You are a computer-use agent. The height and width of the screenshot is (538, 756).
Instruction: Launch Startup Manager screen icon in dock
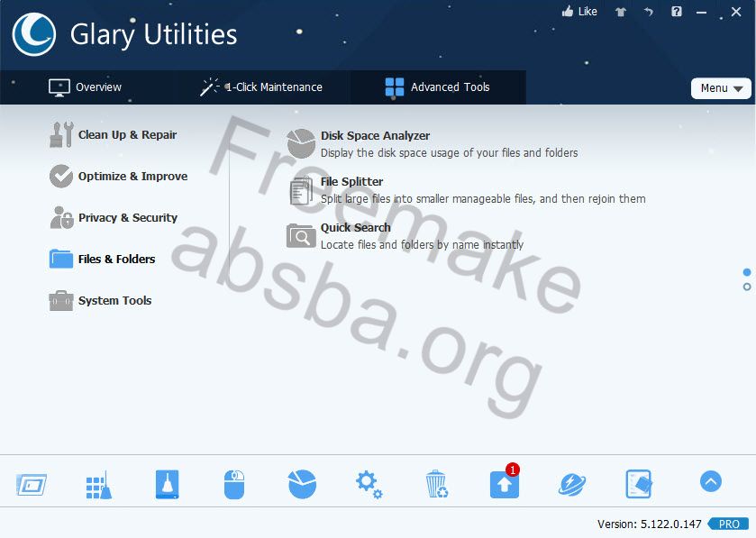click(32, 485)
